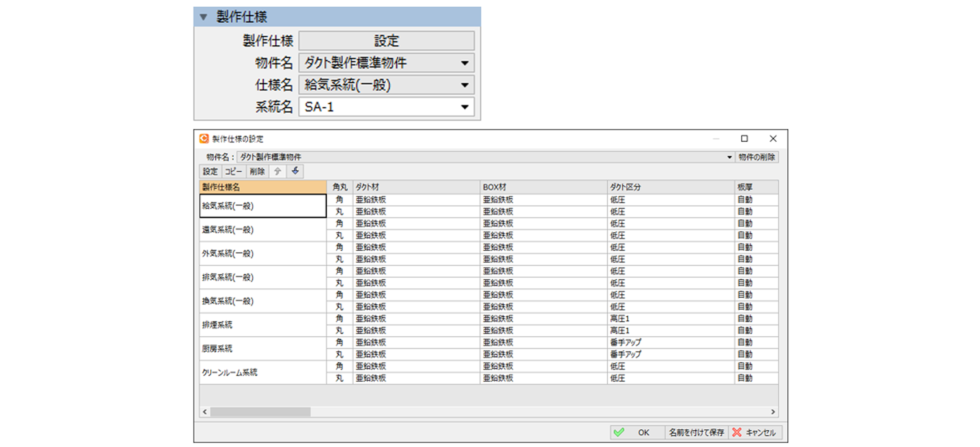Collapse the 製作仕様 panel section

pyautogui.click(x=203, y=17)
